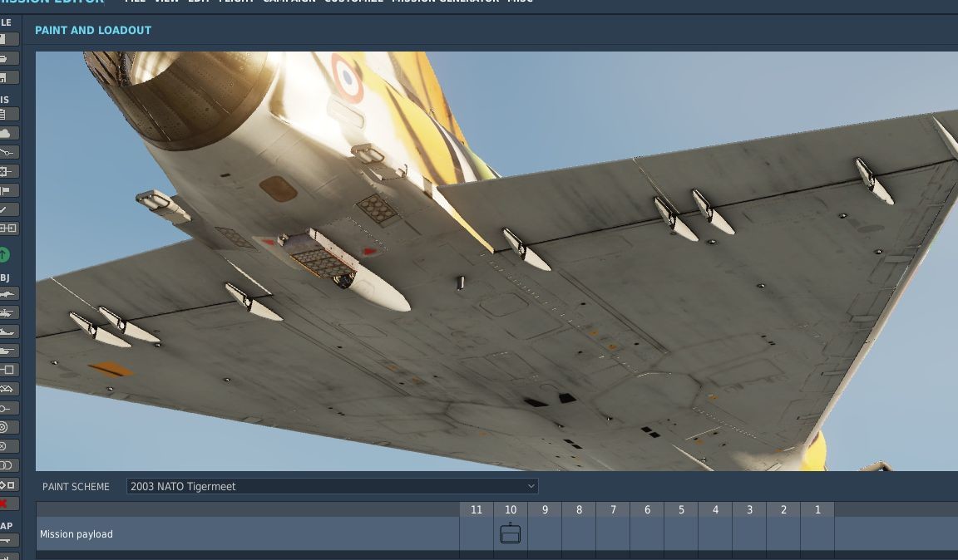Viewport: 958px width, 560px height.
Task: Click the first MAP section tool icon
Action: click(x=7, y=540)
